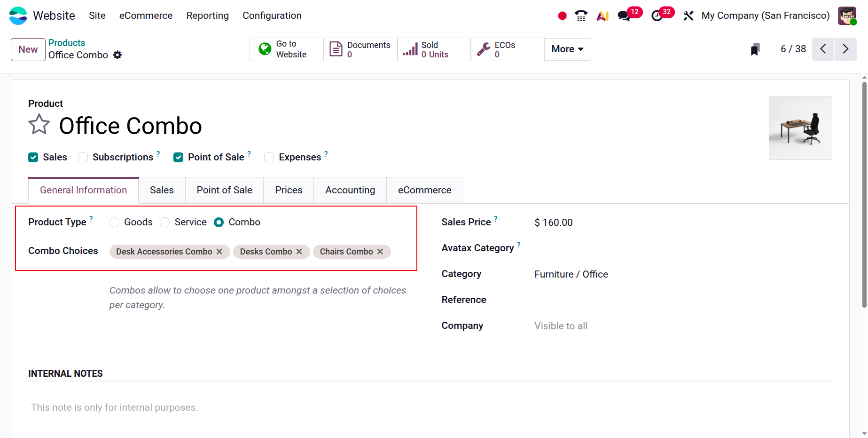Click the wrench and screwdriver debug tools icon

[688, 16]
